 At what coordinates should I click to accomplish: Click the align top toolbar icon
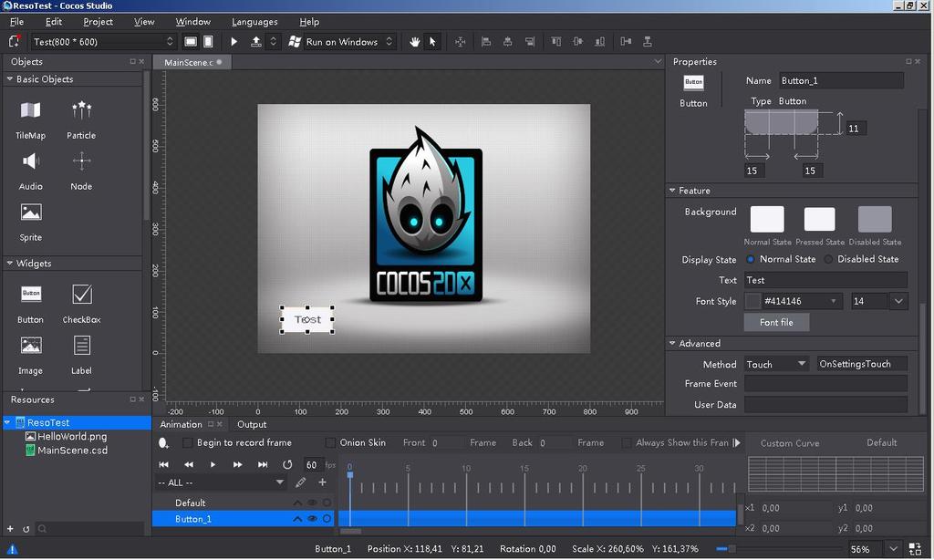[x=555, y=42]
